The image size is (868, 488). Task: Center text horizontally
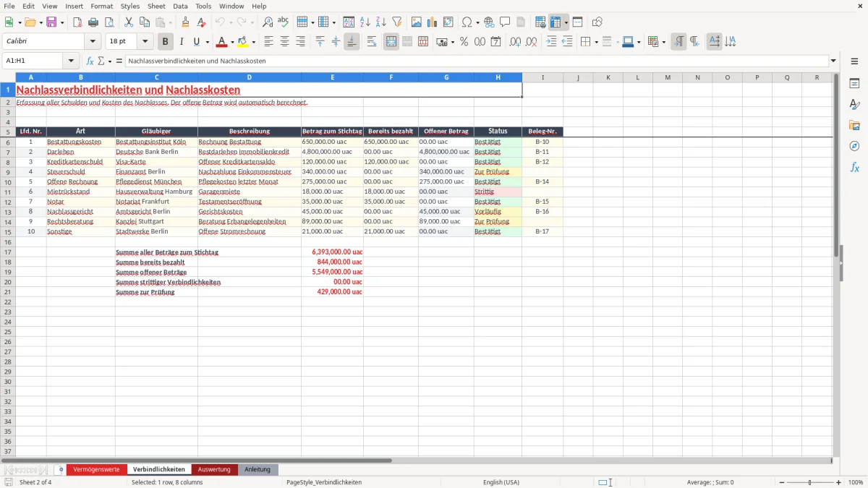click(285, 42)
